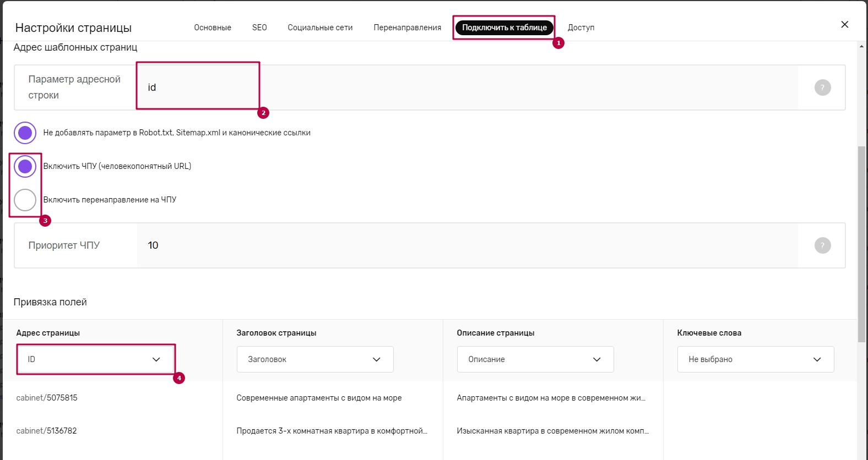Click the Ключевые слова column header
The image size is (868, 460).
pyautogui.click(x=709, y=333)
